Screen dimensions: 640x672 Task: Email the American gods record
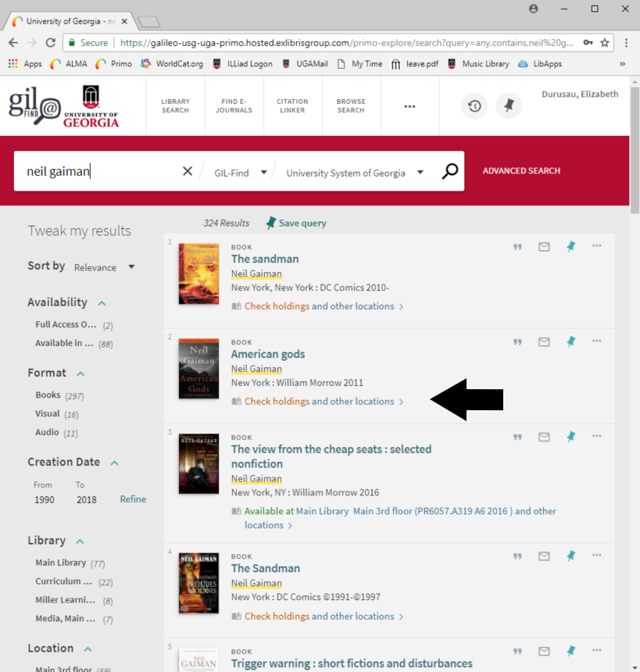tap(544, 341)
